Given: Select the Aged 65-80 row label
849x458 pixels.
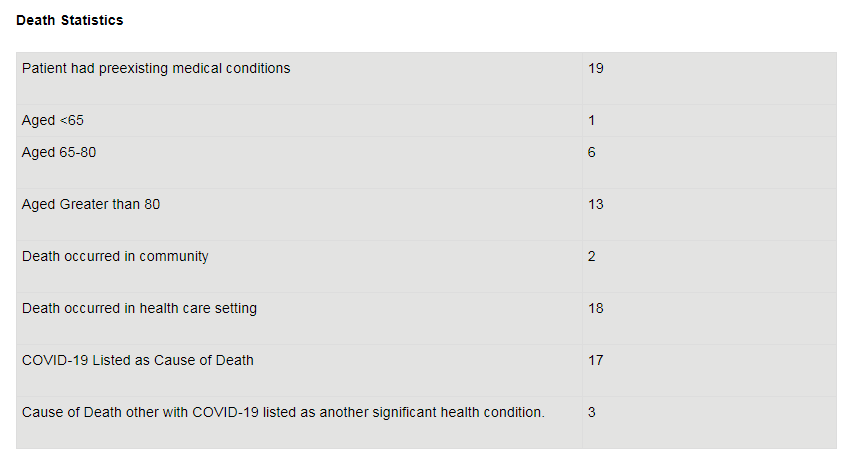Looking at the screenshot, I should [59, 153].
